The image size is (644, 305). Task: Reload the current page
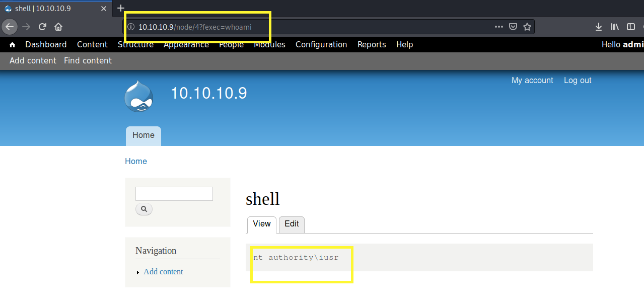pos(43,27)
